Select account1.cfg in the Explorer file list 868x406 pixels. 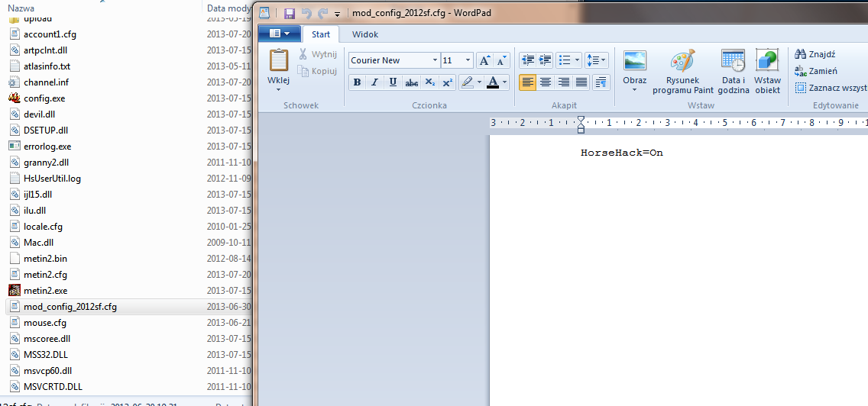click(50, 34)
